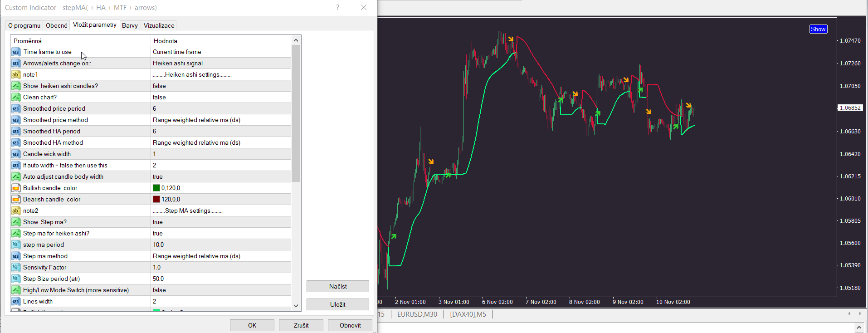Toggle the Show heiken ashi candles value false
Viewport: 868px width, 333px height.
(221, 86)
